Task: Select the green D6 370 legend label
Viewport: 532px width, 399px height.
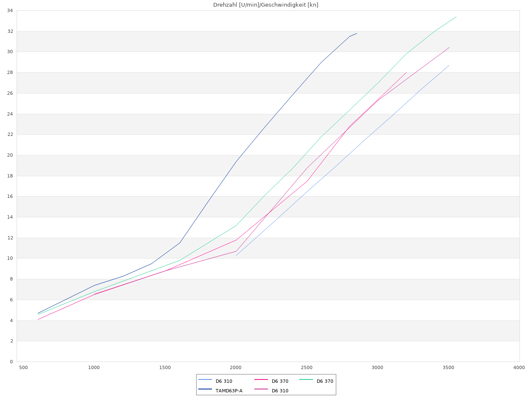Action: pos(325,381)
